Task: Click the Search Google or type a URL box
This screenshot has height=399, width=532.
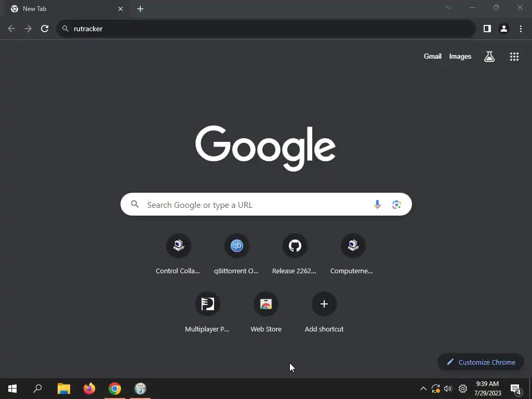Action: 266,204
